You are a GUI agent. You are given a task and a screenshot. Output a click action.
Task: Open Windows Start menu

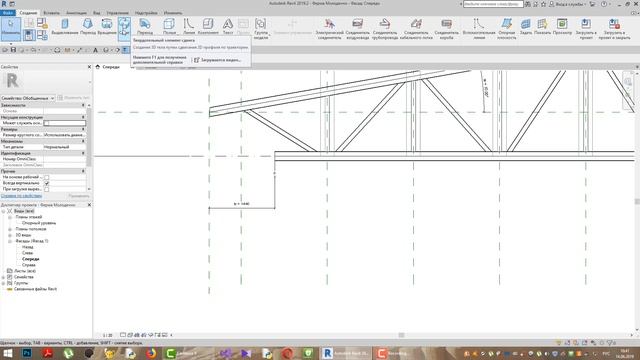click(x=7, y=353)
